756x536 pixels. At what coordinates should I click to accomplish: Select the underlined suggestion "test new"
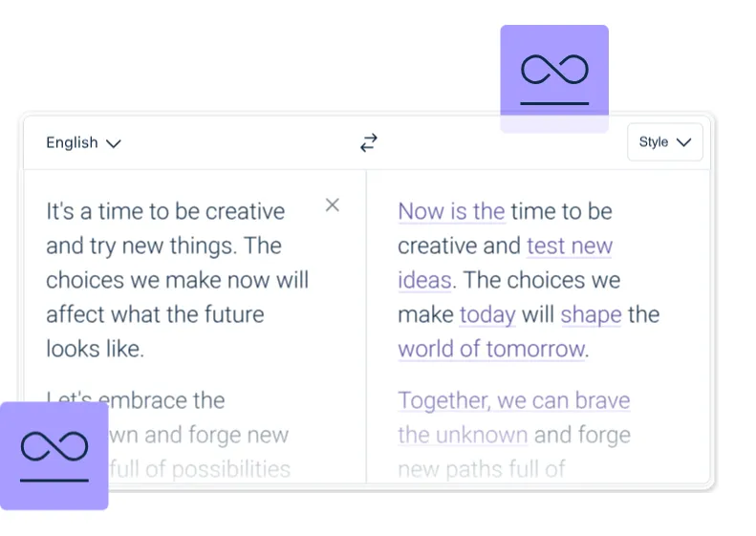pos(570,246)
